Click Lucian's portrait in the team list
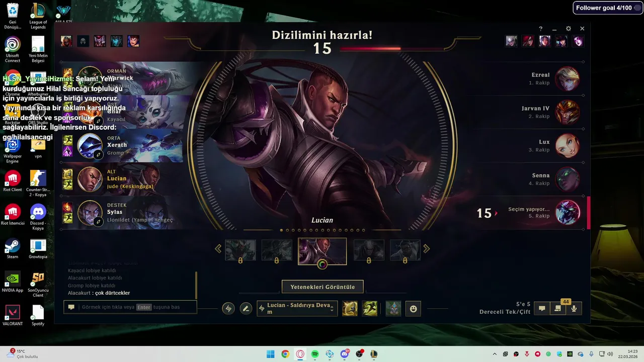Image resolution: width=644 pixels, height=362 pixels. [90, 179]
